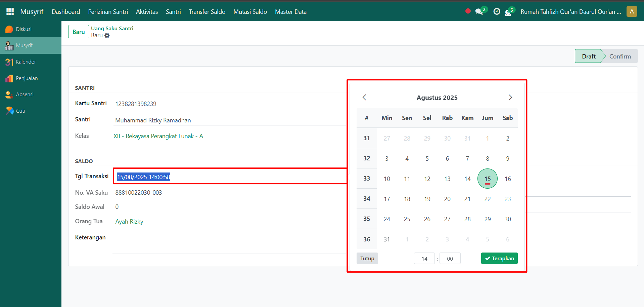
Task: Open the Ayah Rizky parent link
Action: pyautogui.click(x=129, y=222)
